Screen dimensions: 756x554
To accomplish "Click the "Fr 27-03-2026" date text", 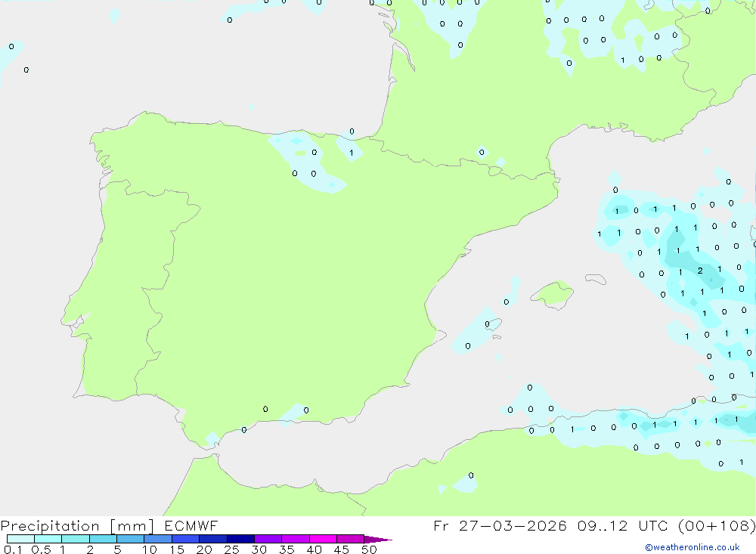I will point(500,525).
